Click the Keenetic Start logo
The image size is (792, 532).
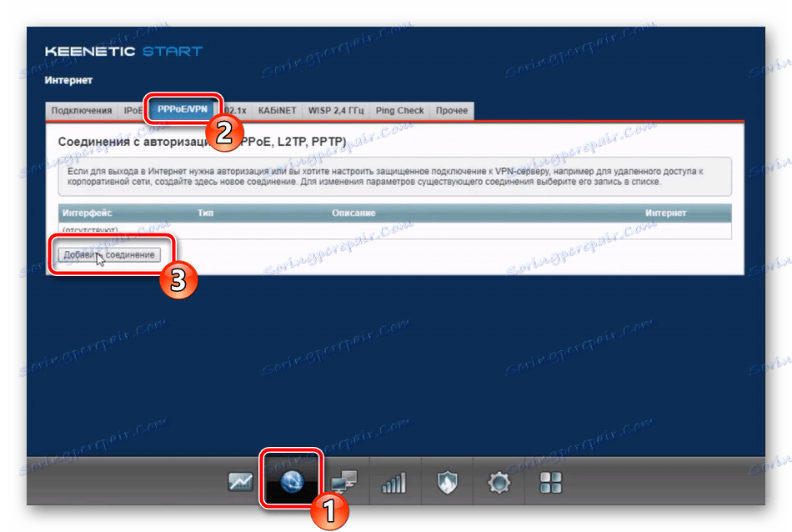tap(123, 51)
